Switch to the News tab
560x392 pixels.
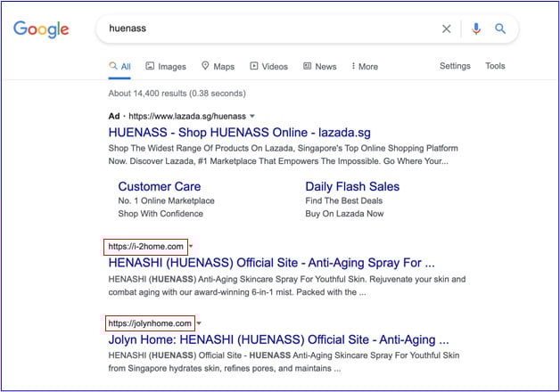320,66
